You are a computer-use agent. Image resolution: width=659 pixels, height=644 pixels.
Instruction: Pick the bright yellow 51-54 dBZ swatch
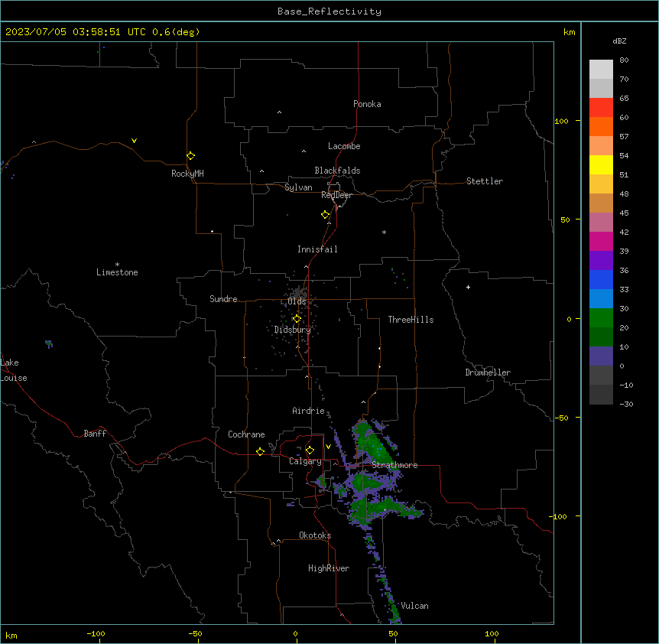(601, 164)
